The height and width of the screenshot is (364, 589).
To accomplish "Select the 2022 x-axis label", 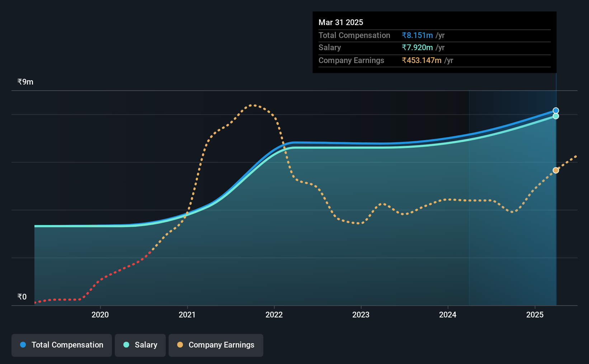I will click(274, 315).
